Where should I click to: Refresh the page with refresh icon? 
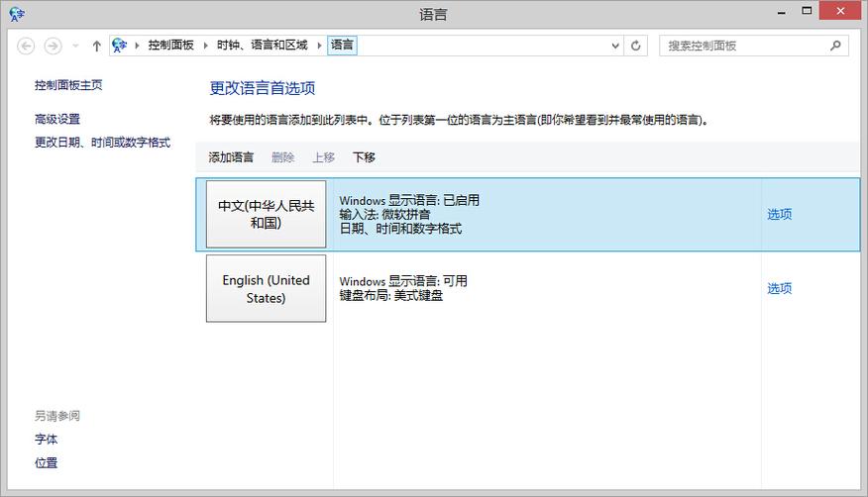pyautogui.click(x=635, y=46)
